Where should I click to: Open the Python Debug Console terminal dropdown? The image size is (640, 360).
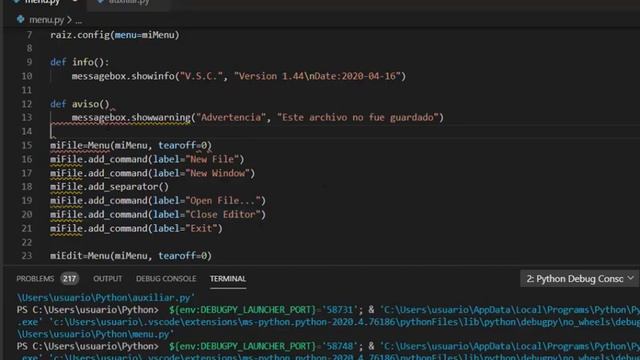point(580,279)
